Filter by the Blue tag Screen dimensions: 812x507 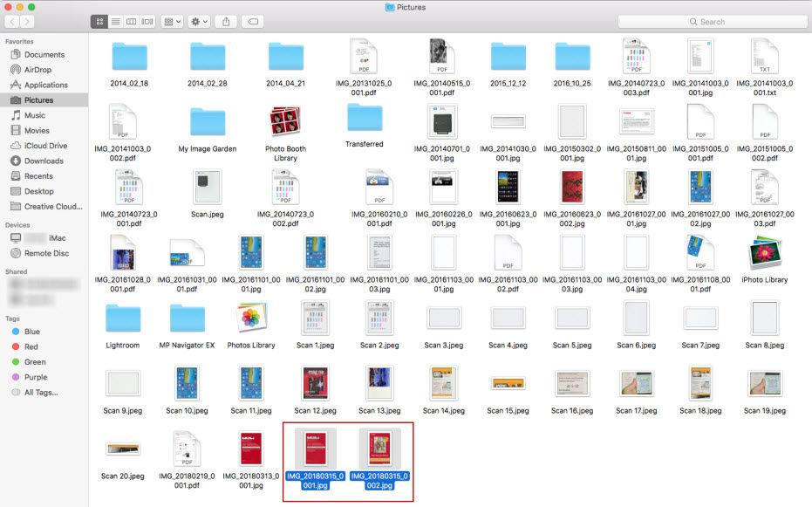pyautogui.click(x=44, y=332)
